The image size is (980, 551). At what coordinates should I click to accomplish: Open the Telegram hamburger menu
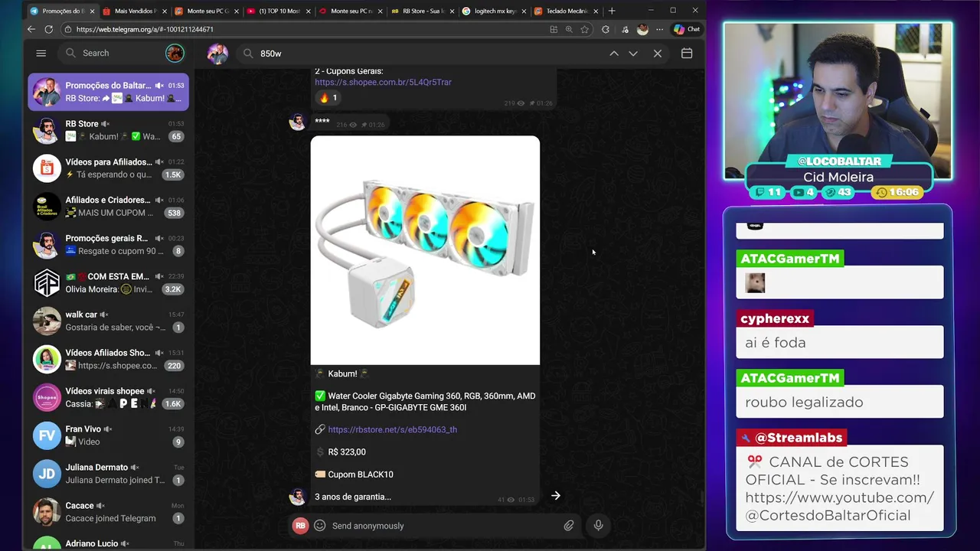(41, 53)
